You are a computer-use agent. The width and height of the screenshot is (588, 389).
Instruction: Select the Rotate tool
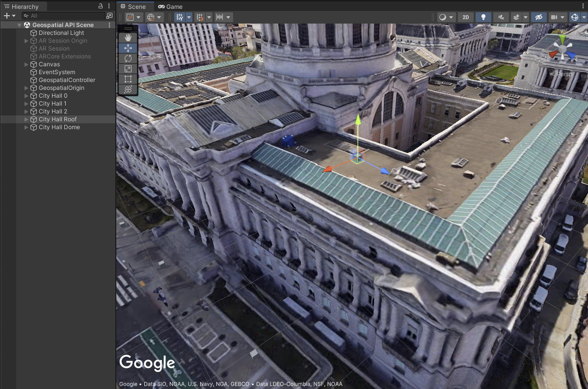click(128, 58)
